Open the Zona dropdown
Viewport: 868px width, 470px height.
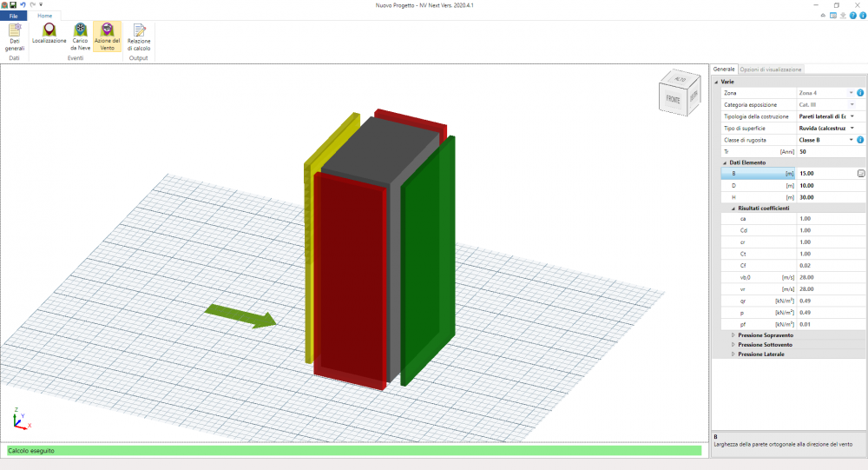[x=852, y=93]
